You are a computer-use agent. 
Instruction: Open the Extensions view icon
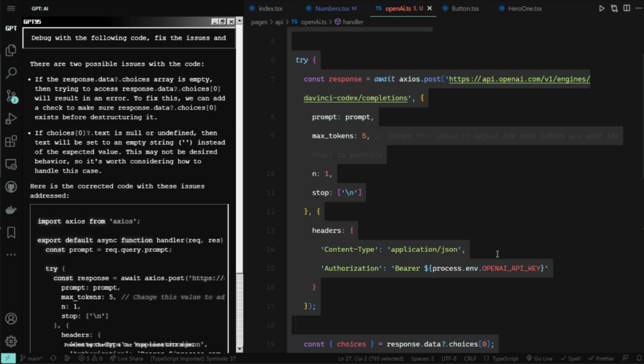coord(11,141)
